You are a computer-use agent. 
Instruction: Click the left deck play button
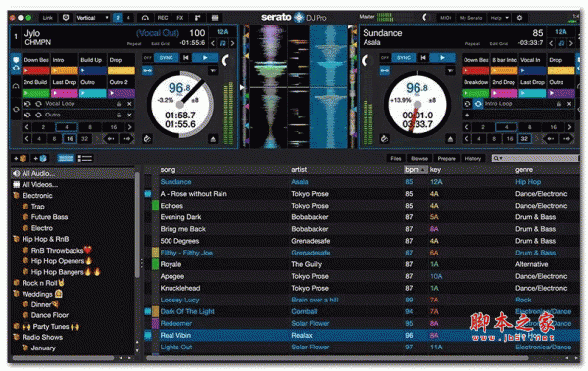205,58
